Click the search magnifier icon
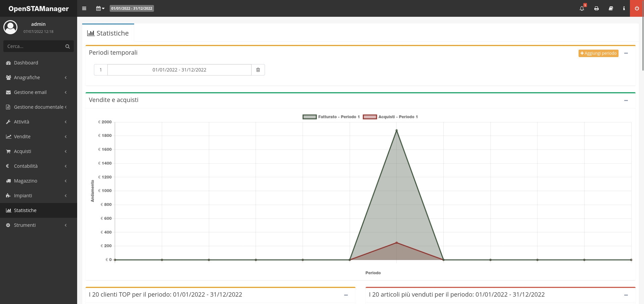The height and width of the screenshot is (304, 644). (67, 46)
